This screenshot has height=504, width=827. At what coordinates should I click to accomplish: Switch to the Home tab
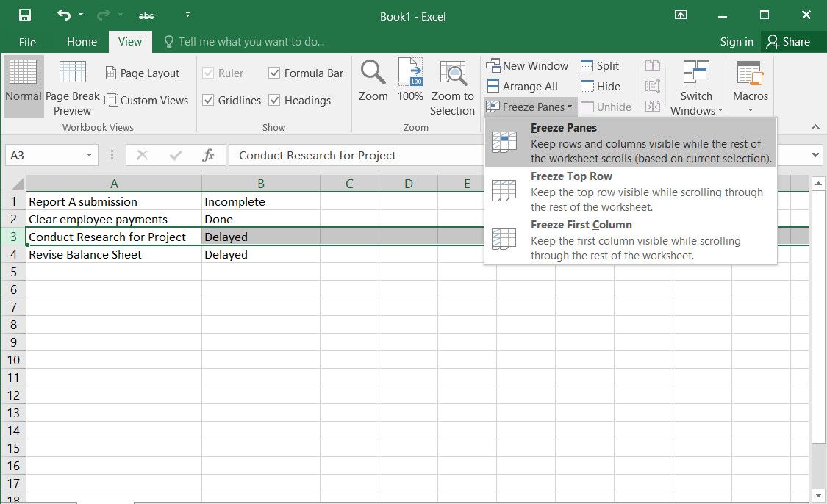pyautogui.click(x=82, y=42)
